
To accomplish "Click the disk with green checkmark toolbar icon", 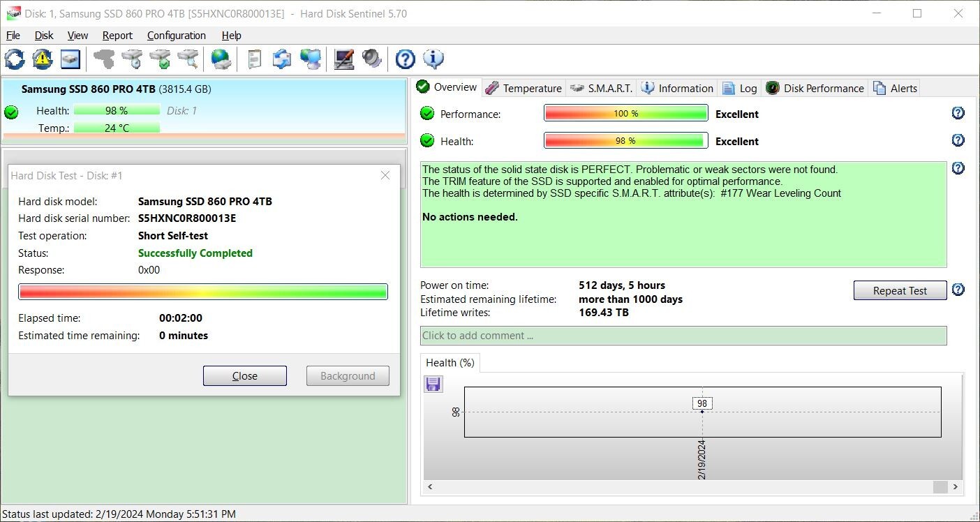I will pyautogui.click(x=160, y=59).
